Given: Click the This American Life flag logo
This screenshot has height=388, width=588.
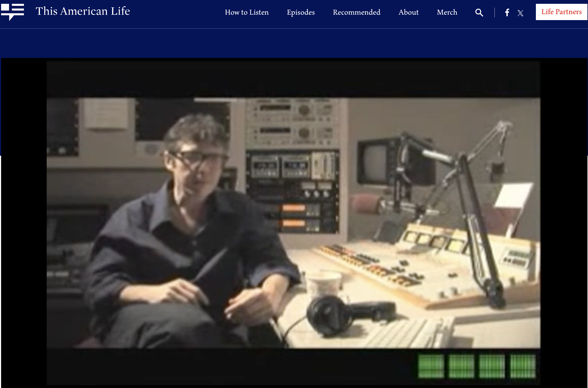Looking at the screenshot, I should click(12, 12).
